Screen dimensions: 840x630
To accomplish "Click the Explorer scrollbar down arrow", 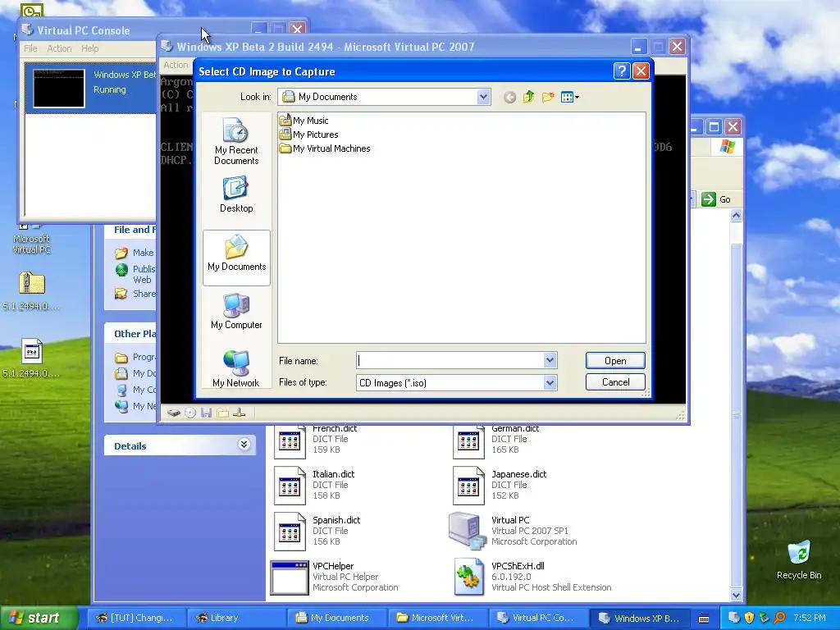I will coord(736,596).
